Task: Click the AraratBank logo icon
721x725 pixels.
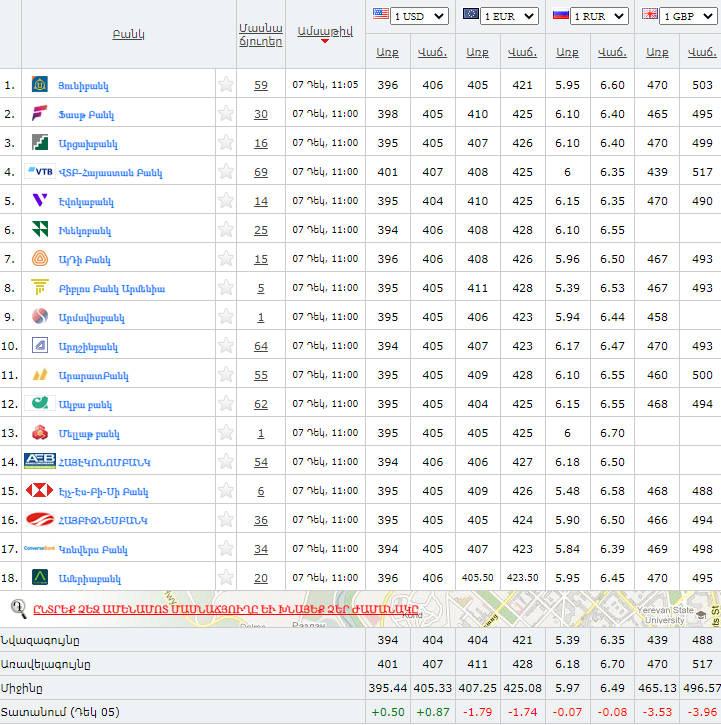Action: [x=40, y=374]
